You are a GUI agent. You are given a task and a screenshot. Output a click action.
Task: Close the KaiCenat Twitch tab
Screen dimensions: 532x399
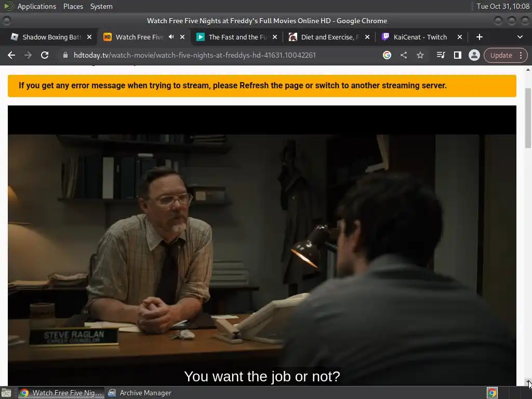point(459,37)
